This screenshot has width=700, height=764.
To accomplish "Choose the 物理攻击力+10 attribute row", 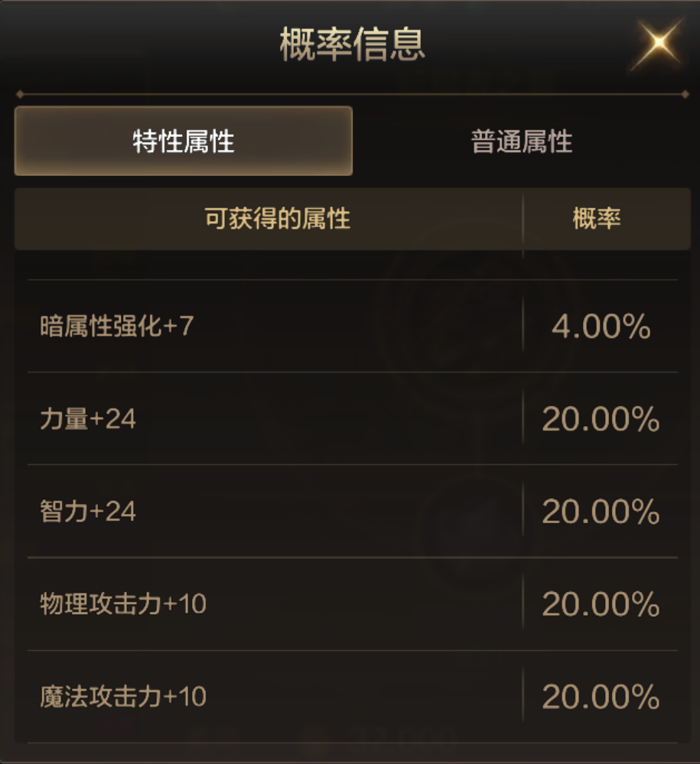I will (123, 604).
